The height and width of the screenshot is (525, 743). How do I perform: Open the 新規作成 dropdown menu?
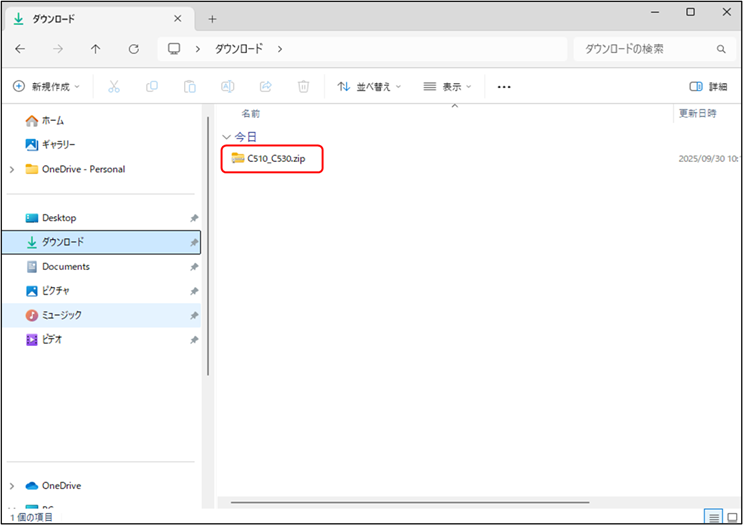[x=46, y=87]
